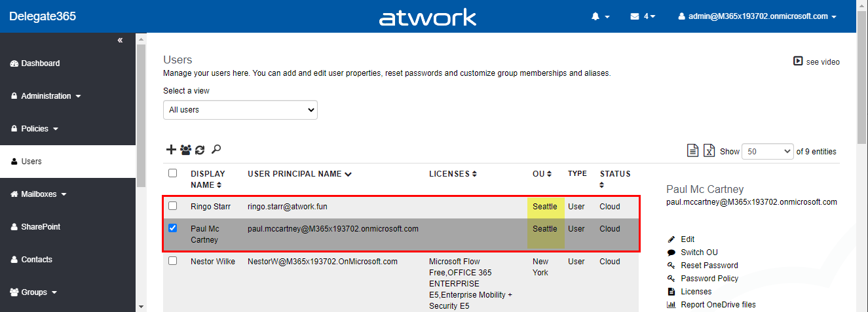Viewport: 868px width, 312px height.
Task: Open the search magnifier icon
Action: (x=216, y=149)
